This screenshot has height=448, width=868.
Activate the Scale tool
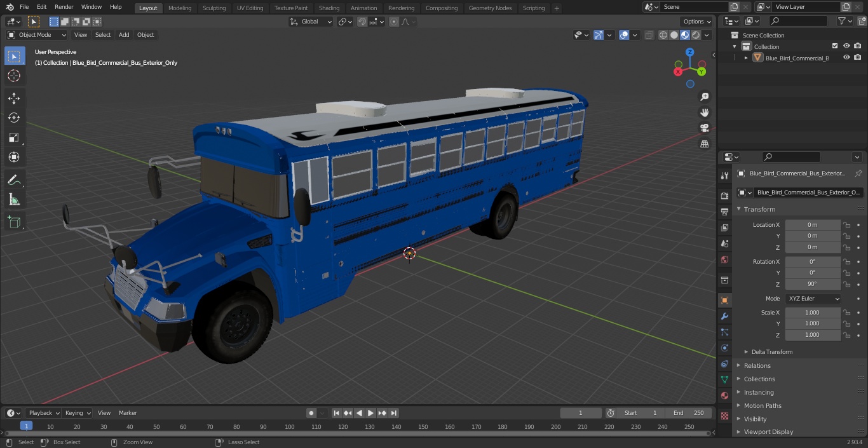pyautogui.click(x=14, y=137)
